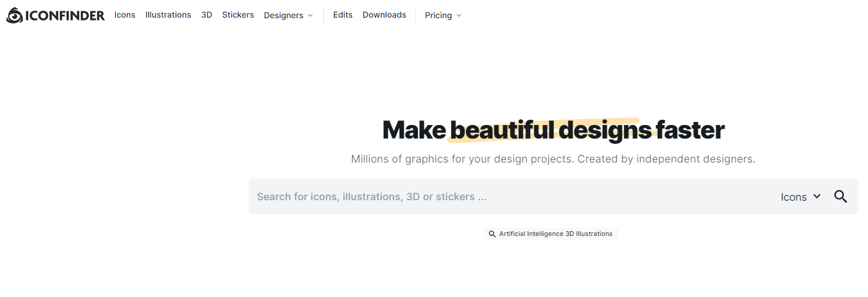Image resolution: width=868 pixels, height=297 pixels.
Task: Expand the Pricing dropdown menu
Action: [443, 15]
